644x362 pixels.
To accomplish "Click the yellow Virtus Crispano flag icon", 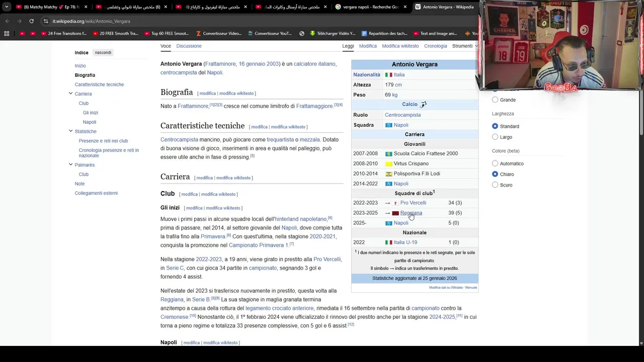I will click(x=388, y=164).
